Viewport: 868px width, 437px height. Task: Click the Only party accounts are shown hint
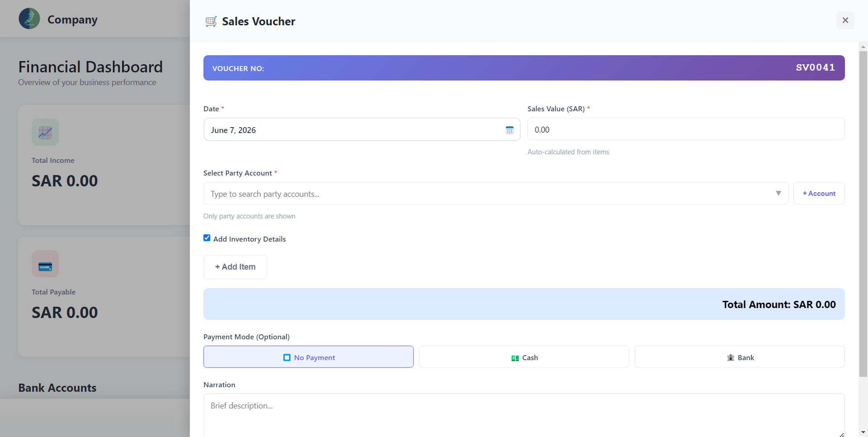249,216
